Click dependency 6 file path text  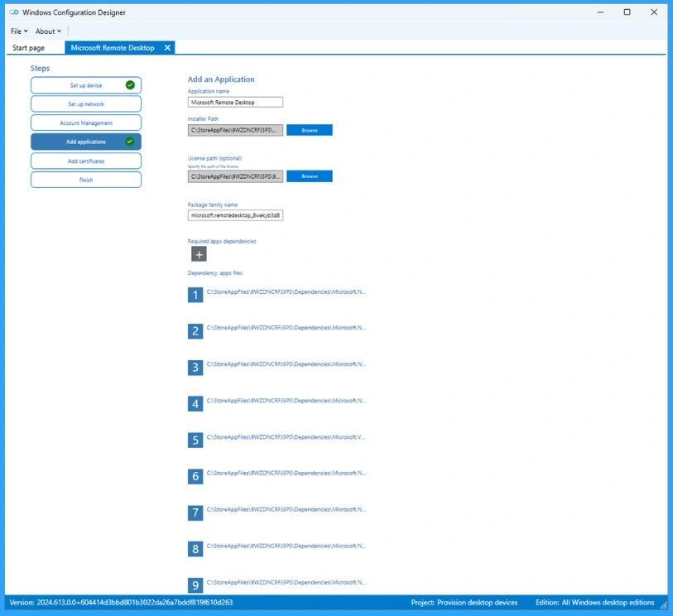286,473
